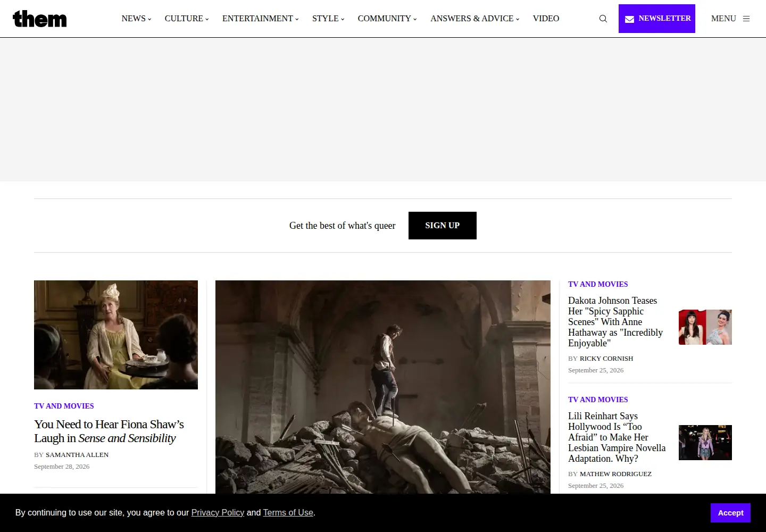Screen dimensions: 766x532
Task: Open the Privacy Policy link
Action: click(218, 513)
